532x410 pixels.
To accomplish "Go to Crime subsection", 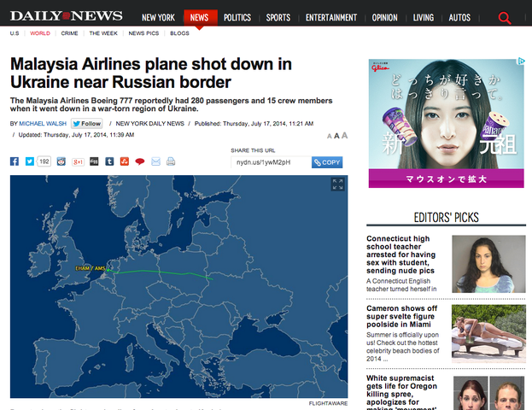I will [69, 33].
